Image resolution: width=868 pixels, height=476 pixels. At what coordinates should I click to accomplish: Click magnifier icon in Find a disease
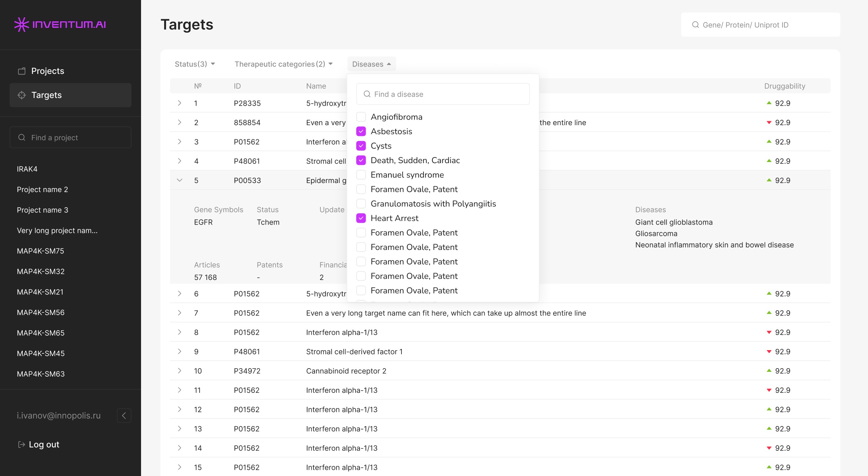(x=367, y=94)
